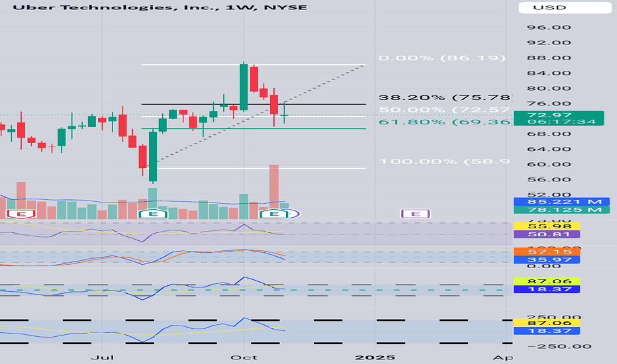Click the tallest red volume bar
617x364 pixels.
274,192
